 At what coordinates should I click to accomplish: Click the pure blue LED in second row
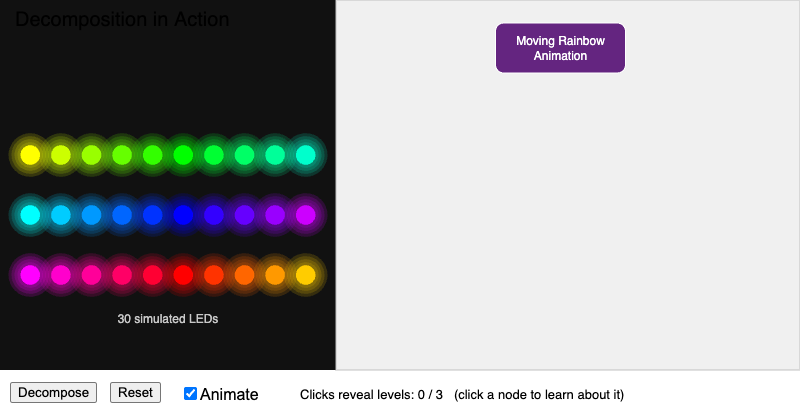click(x=183, y=215)
